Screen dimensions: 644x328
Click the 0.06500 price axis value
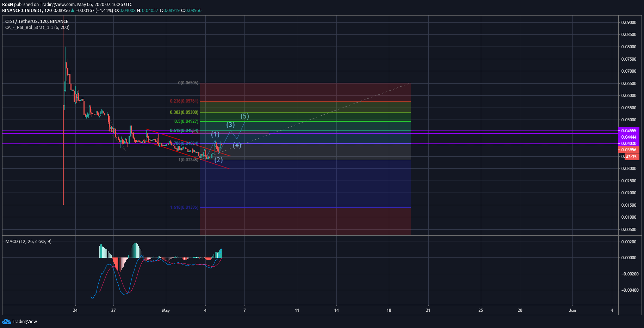629,83
